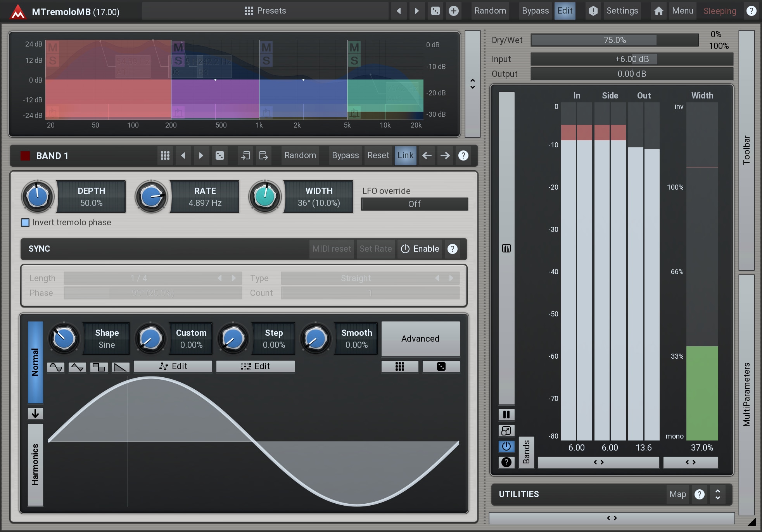The width and height of the screenshot is (762, 532).
Task: Open the Presets selector
Action: click(x=265, y=11)
